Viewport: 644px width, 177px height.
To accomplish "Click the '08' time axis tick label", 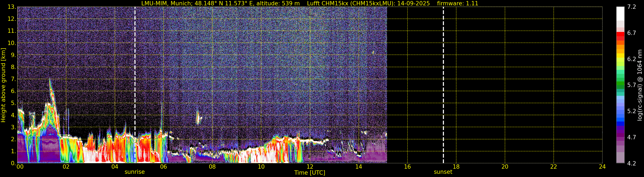I will click(212, 167).
